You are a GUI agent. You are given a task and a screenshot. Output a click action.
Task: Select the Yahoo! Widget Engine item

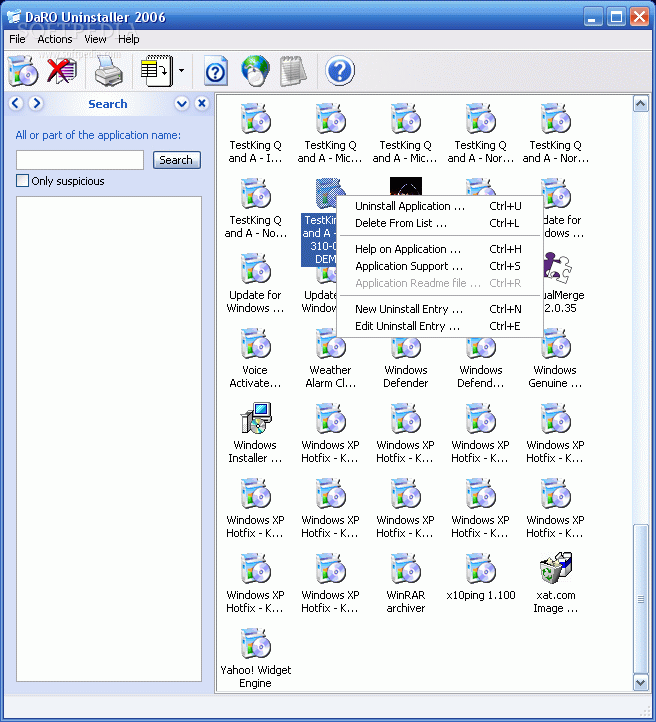click(255, 658)
